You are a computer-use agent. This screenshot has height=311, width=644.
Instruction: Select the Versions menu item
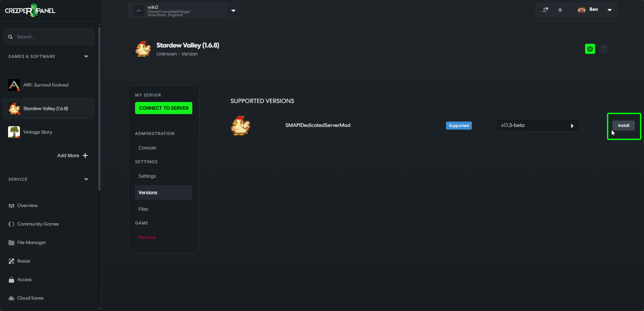point(164,193)
